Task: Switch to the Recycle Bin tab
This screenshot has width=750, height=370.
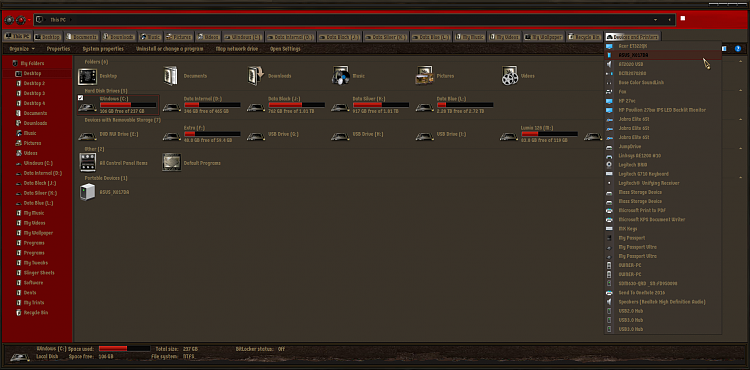Action: [x=584, y=37]
